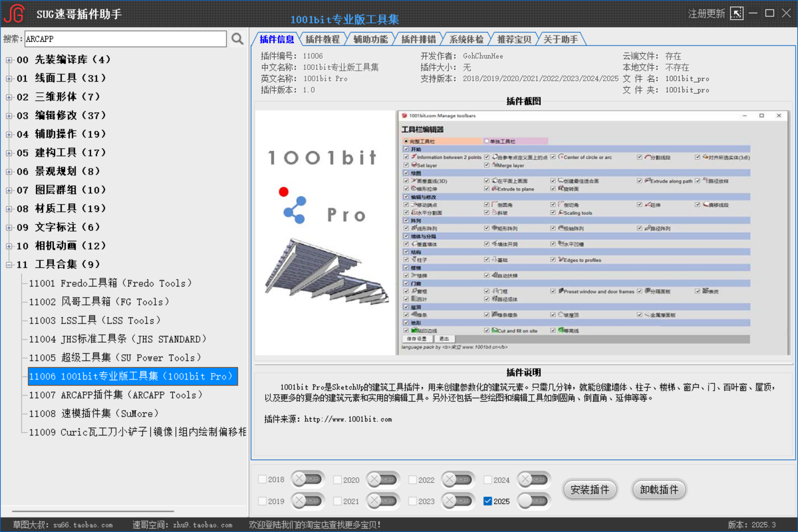Open the 关于助手 tab
The image size is (798, 532).
pyautogui.click(x=561, y=39)
